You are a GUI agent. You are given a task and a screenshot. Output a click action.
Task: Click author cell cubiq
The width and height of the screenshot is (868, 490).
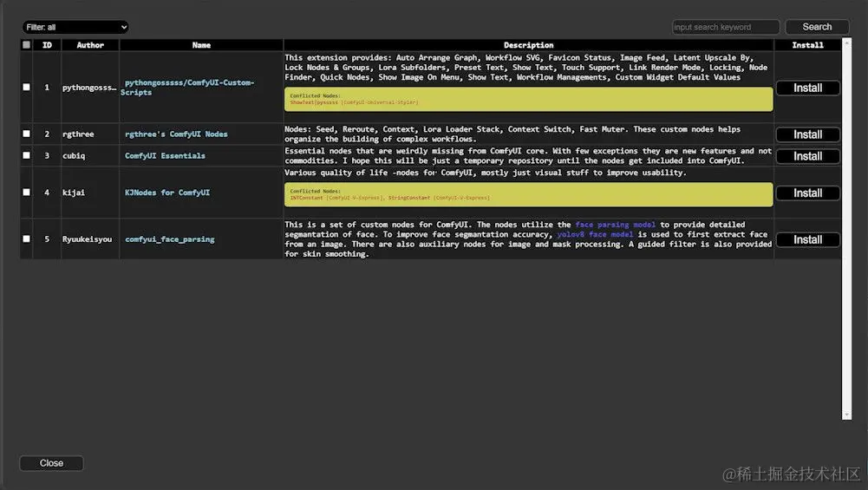point(74,155)
